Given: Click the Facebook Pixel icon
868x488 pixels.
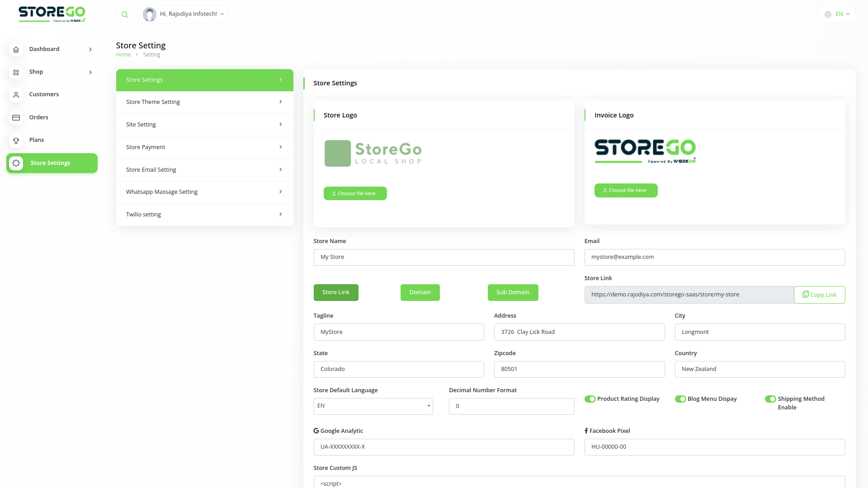Looking at the screenshot, I should [x=586, y=431].
